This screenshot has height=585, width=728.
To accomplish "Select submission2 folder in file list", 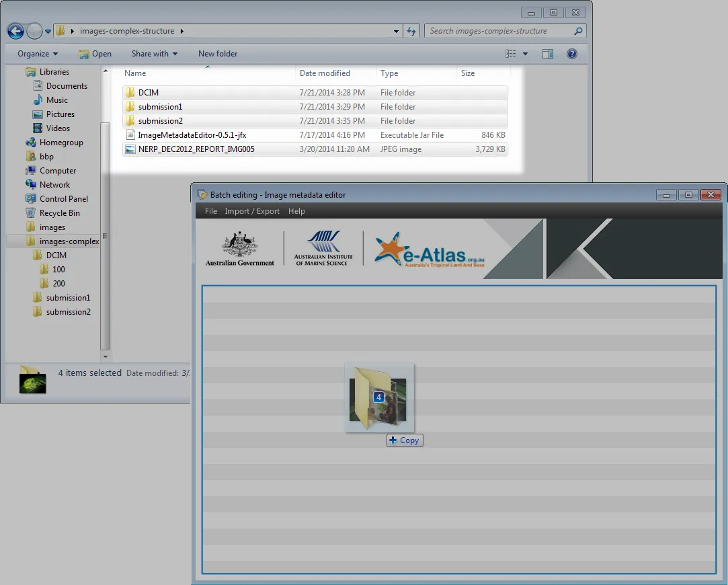I will coord(315,121).
